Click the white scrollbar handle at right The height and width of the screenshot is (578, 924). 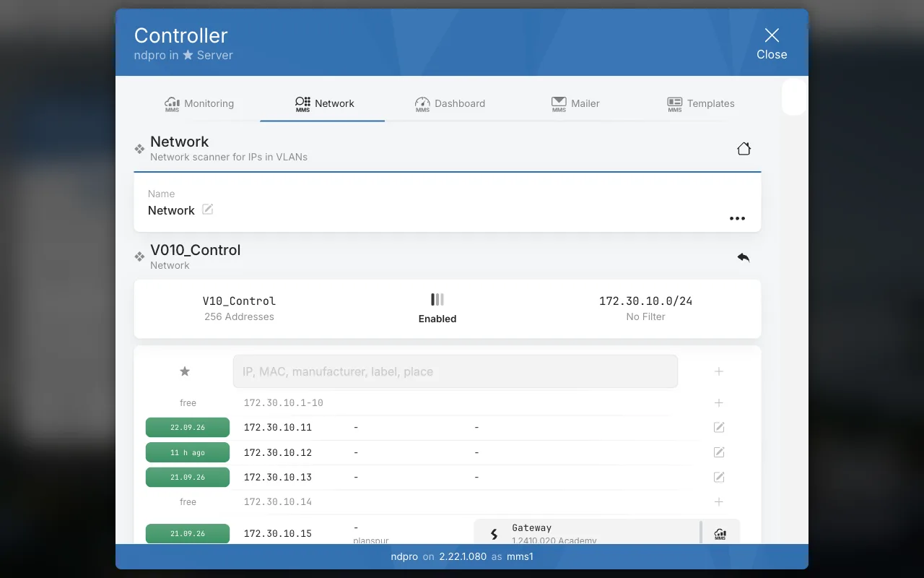tap(793, 97)
